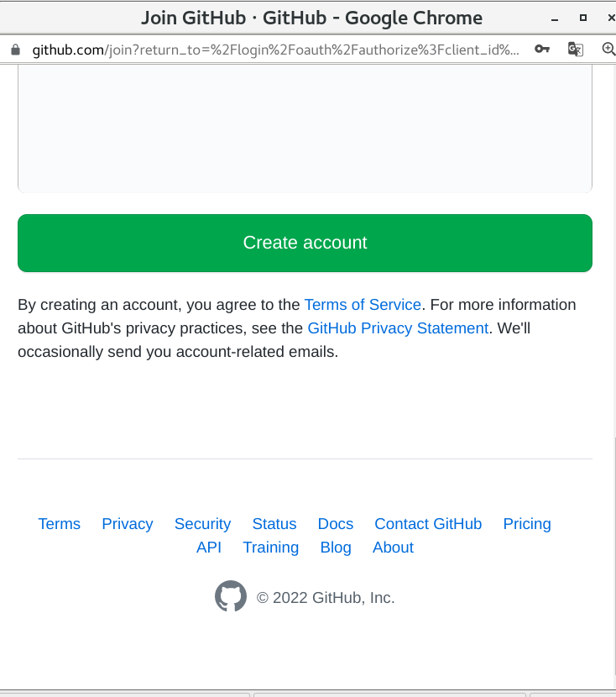The image size is (616, 697).
Task: View the Pricing footer link
Action: click(x=527, y=524)
